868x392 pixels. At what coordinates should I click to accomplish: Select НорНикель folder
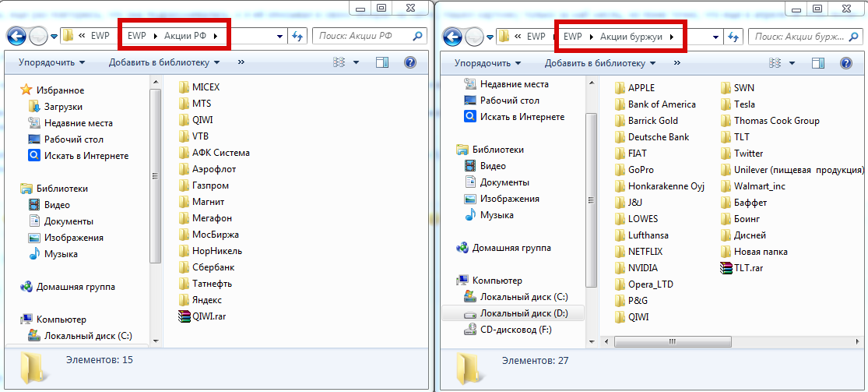tap(210, 251)
